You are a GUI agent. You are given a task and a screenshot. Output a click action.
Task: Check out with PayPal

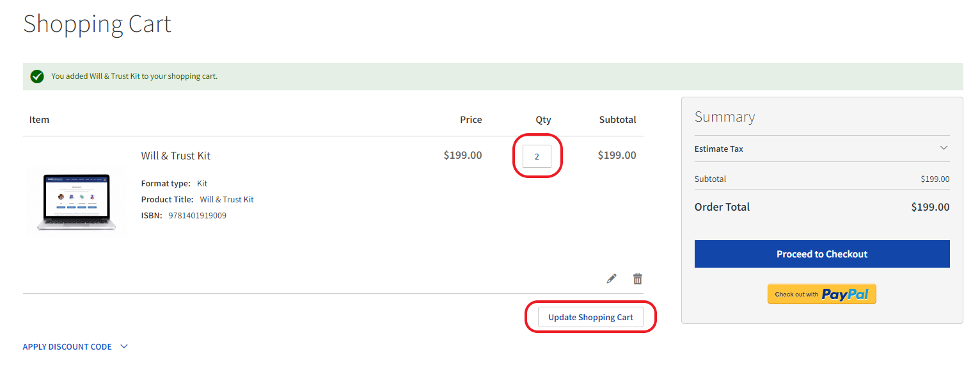click(x=821, y=294)
